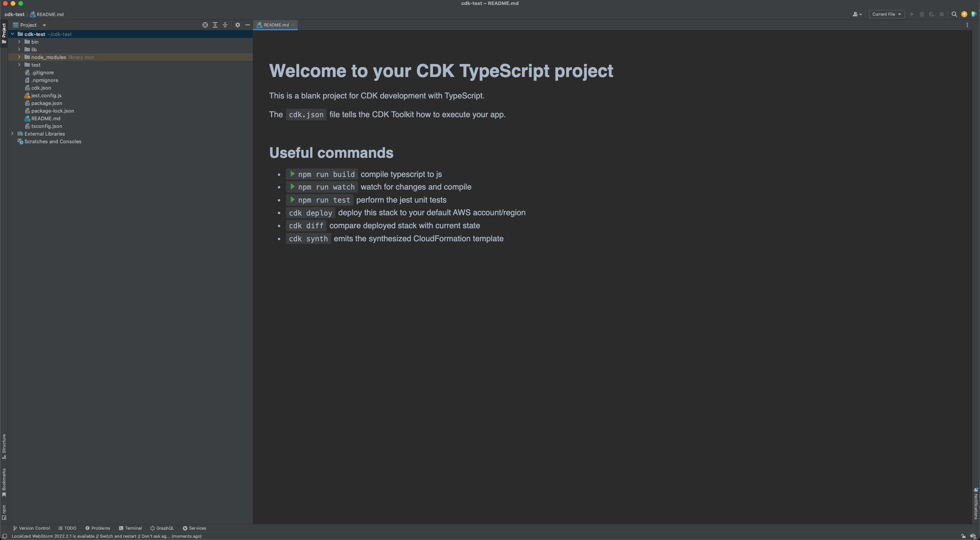Click the locate/select opened file icon

(x=205, y=25)
